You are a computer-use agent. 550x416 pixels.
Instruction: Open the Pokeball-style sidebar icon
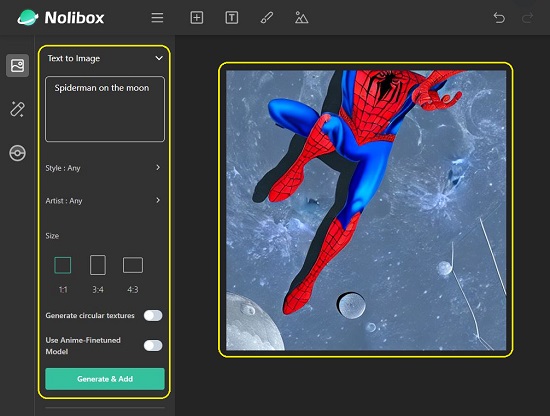17,153
